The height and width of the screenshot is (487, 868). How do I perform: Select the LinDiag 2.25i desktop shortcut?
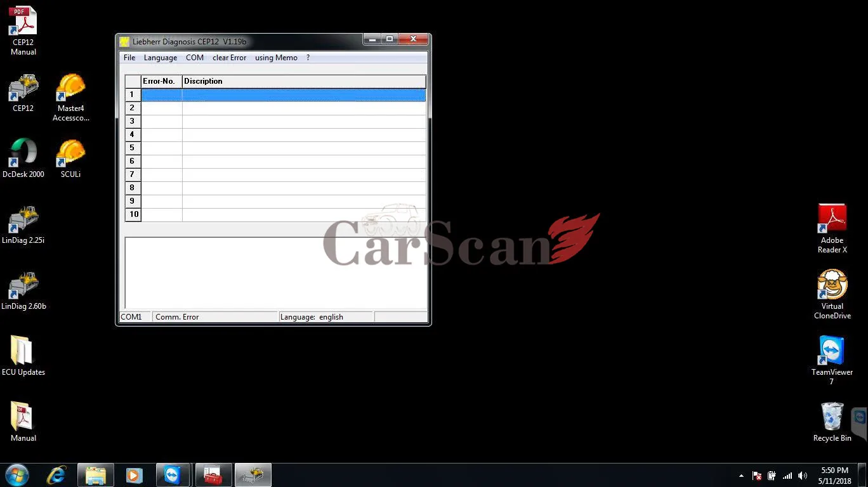coord(23,224)
